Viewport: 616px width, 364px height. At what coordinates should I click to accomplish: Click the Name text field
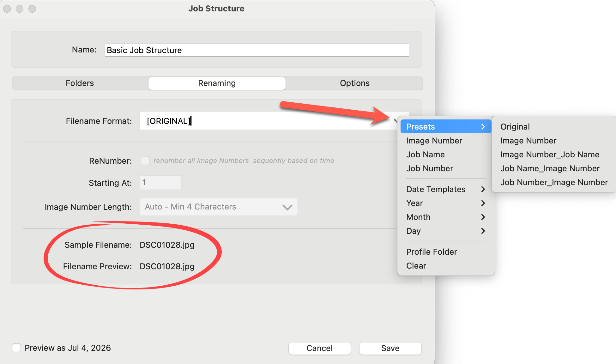tap(257, 50)
